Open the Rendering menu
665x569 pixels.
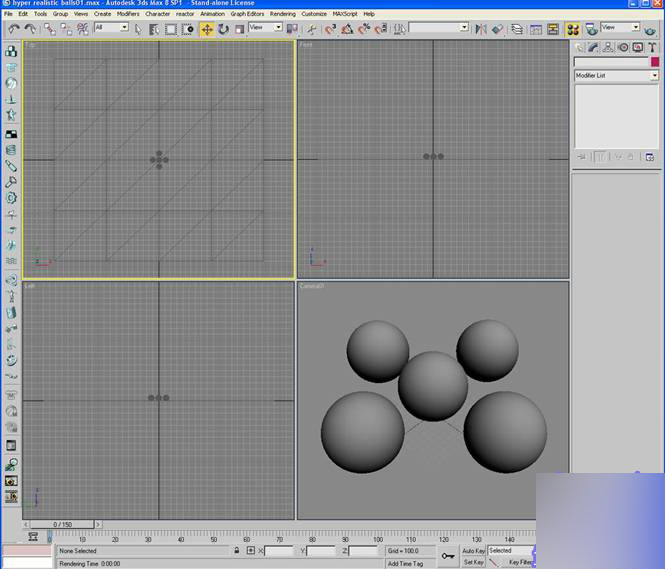coord(283,14)
